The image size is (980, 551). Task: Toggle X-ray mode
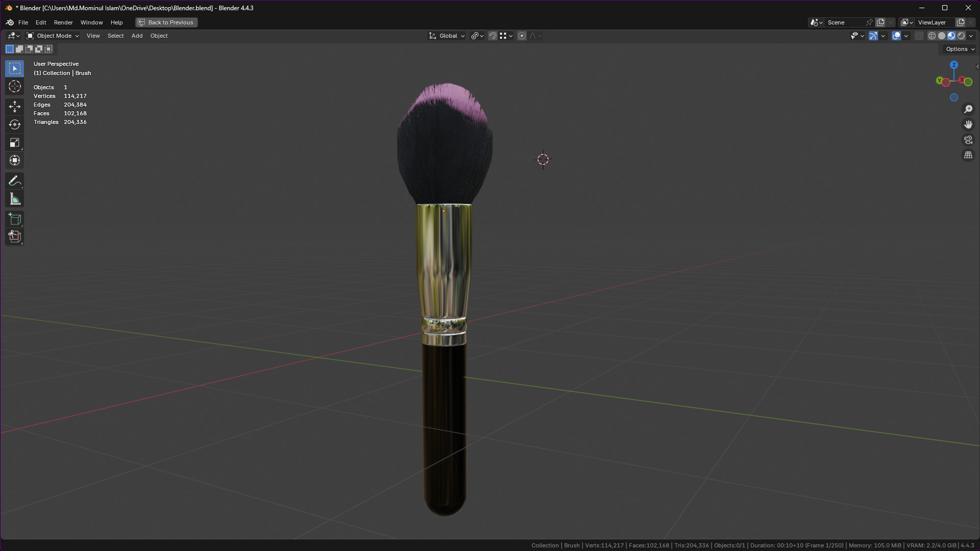pos(919,36)
